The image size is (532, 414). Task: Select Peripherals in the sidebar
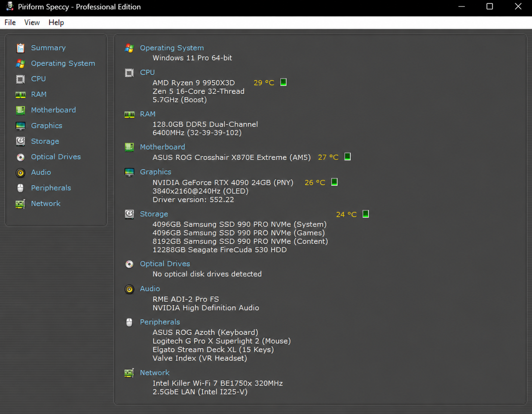pos(51,188)
